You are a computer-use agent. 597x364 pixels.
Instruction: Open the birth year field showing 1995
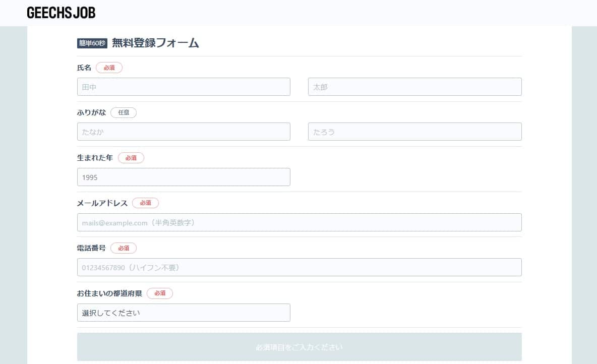[x=184, y=177]
